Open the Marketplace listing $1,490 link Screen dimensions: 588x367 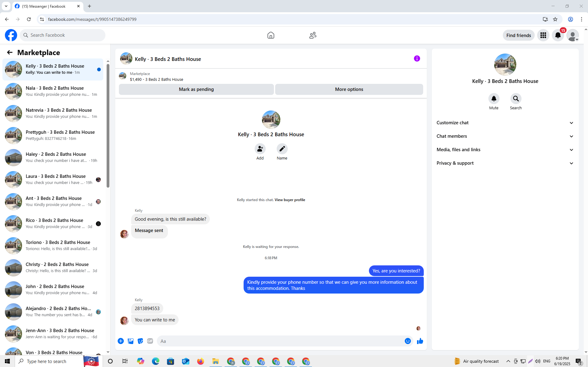pos(156,79)
